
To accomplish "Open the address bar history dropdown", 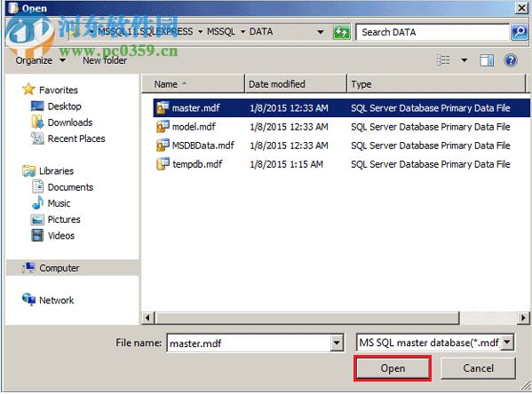I will tap(320, 32).
